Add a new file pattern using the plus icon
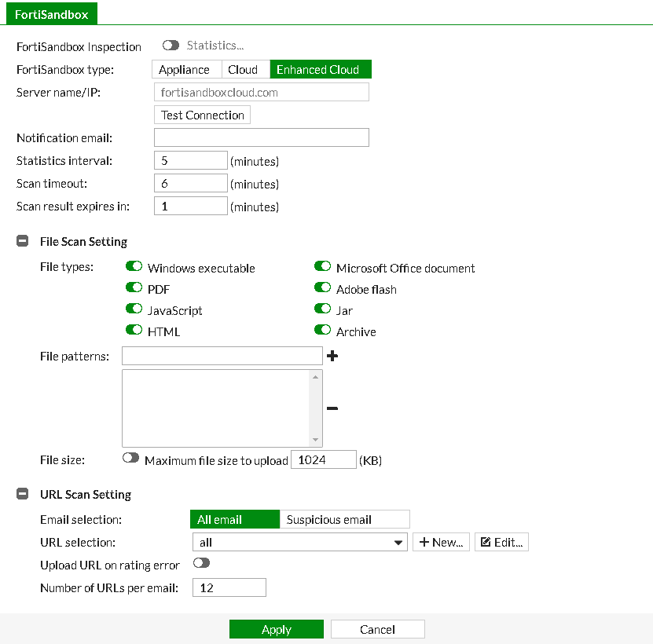The width and height of the screenshot is (653, 644). 332,356
